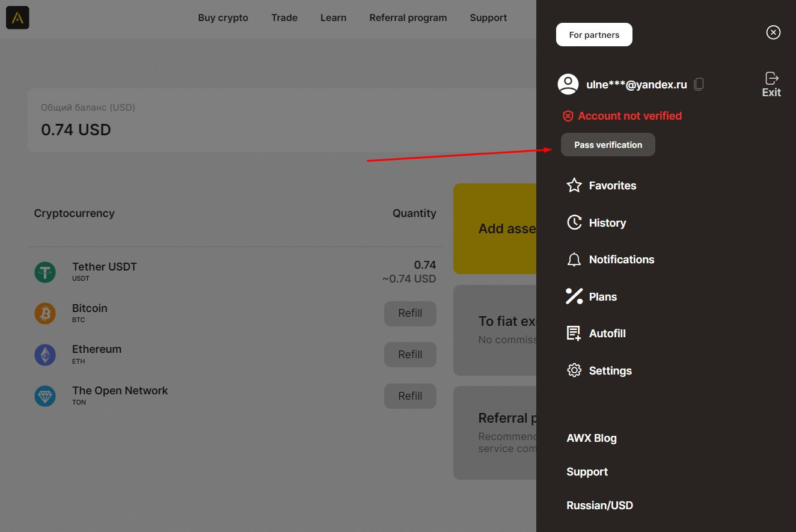Image resolution: width=796 pixels, height=532 pixels.
Task: Close the side panel with X icon
Action: 773,32
